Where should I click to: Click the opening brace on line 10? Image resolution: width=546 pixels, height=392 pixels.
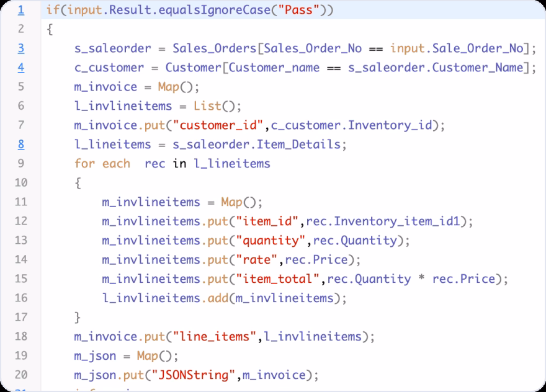click(78, 183)
